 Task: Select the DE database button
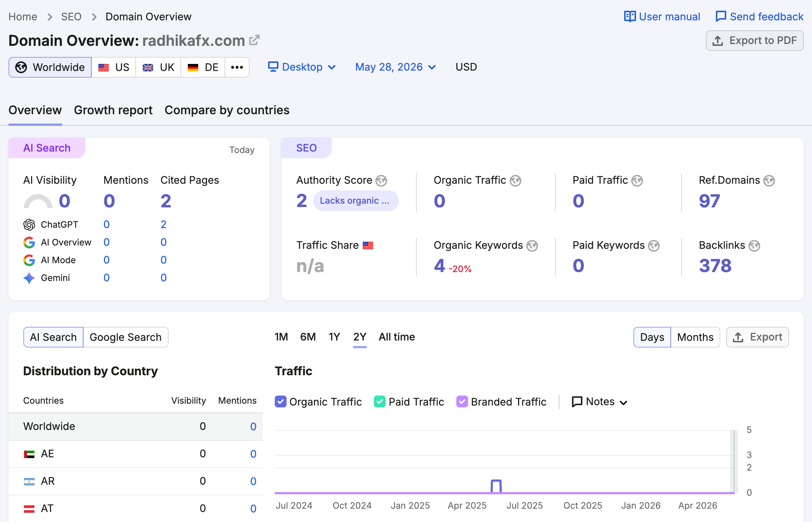[203, 67]
